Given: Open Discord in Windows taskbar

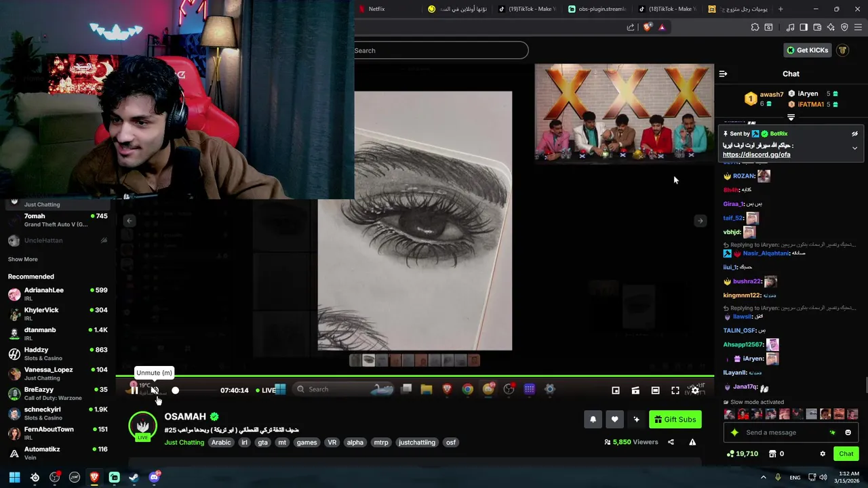Looking at the screenshot, I should point(154,478).
